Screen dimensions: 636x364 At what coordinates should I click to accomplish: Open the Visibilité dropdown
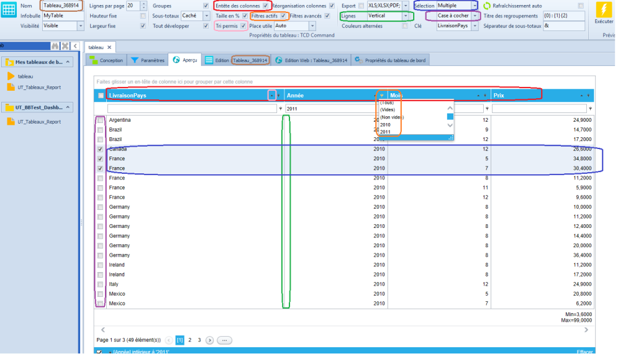coord(80,26)
